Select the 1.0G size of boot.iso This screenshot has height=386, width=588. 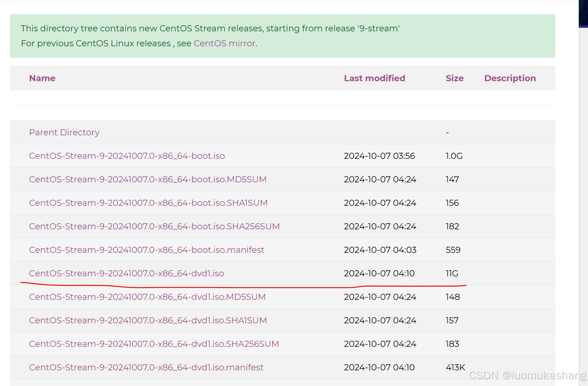(x=454, y=156)
